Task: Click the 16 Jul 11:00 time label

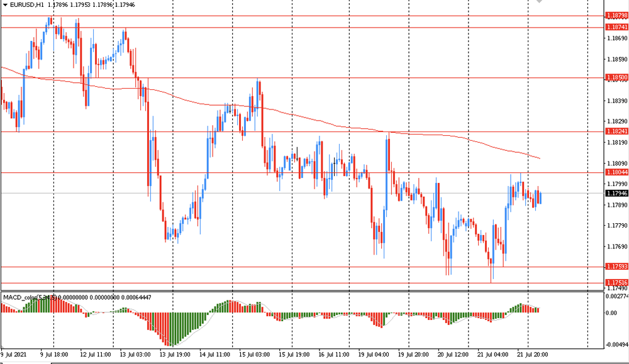Action: tap(334, 355)
